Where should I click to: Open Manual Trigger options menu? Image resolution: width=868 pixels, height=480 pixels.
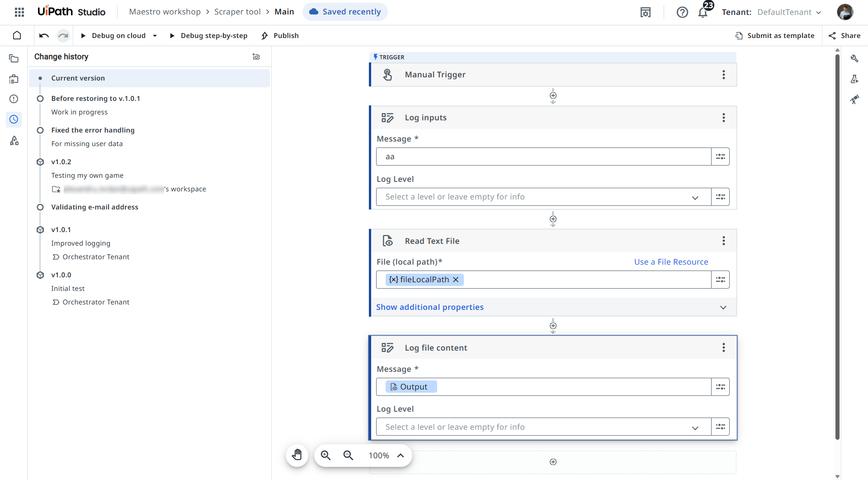(723, 75)
